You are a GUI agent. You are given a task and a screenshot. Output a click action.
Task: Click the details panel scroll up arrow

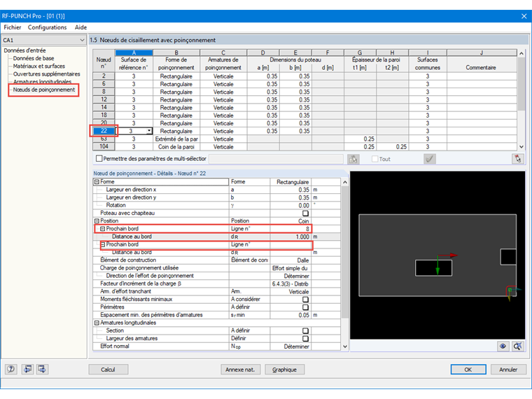pyautogui.click(x=345, y=182)
